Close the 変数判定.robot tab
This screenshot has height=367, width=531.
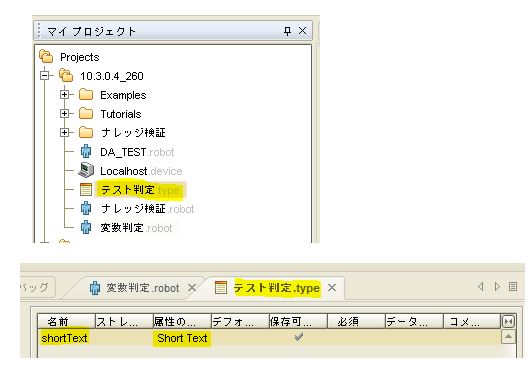coord(192,288)
